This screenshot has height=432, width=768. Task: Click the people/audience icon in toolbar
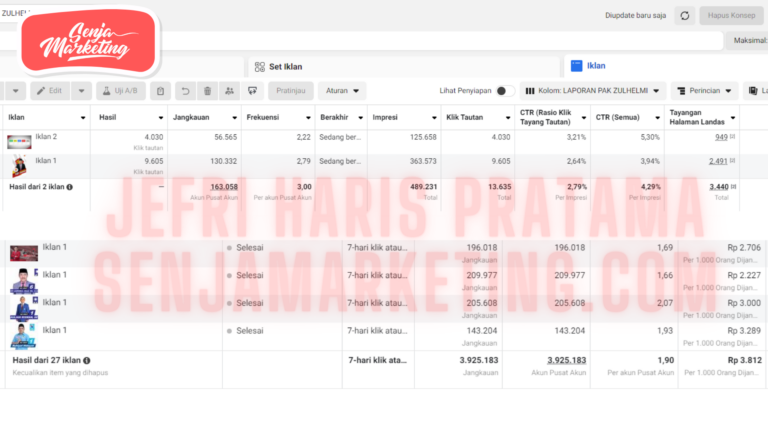(x=230, y=91)
